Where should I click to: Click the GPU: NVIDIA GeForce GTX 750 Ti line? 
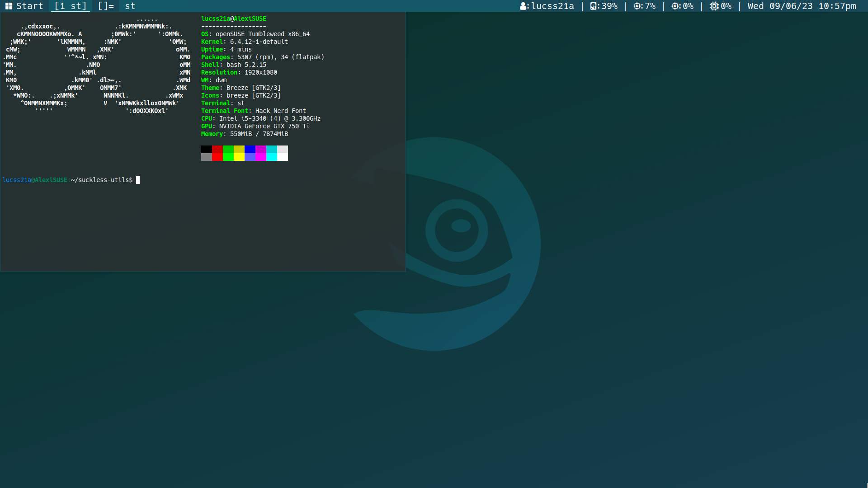coord(255,126)
